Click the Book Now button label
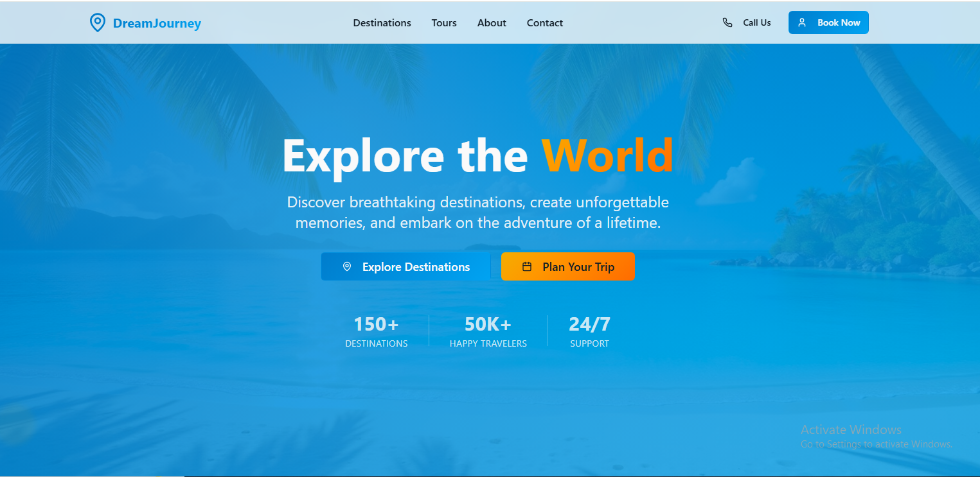980x477 pixels. click(839, 22)
